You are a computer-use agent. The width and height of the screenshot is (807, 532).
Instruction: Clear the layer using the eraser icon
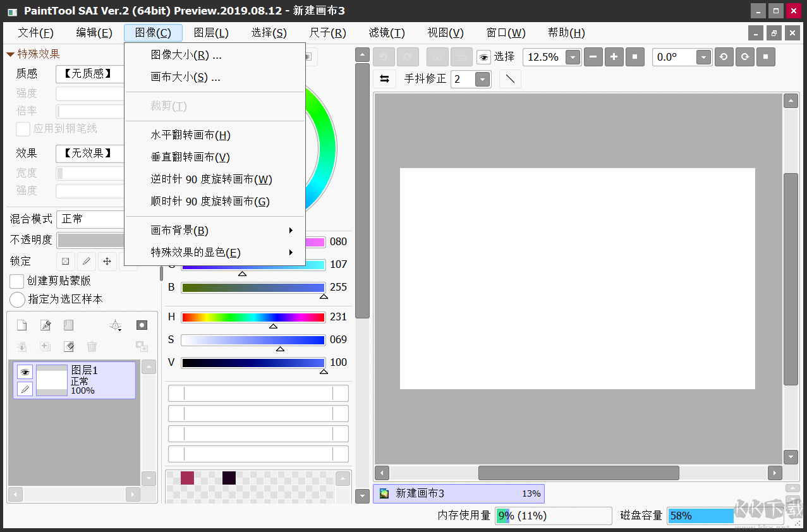(68, 346)
